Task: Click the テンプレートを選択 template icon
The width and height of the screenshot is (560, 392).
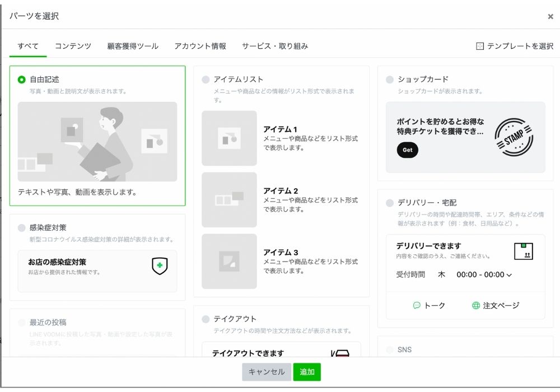Action: pos(479,46)
